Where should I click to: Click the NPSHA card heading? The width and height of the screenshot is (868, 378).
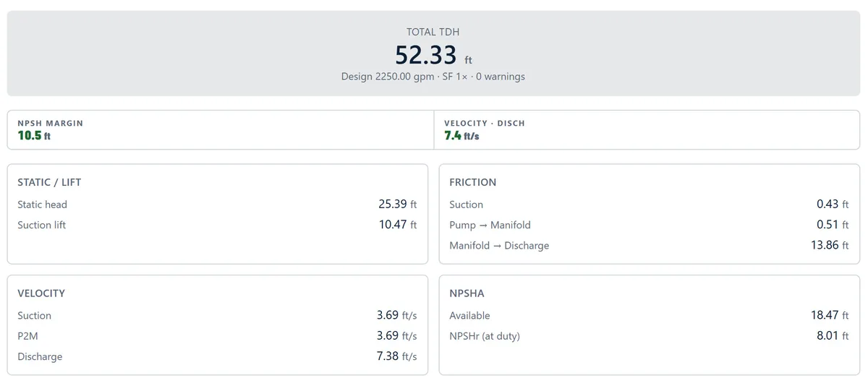[x=467, y=293]
